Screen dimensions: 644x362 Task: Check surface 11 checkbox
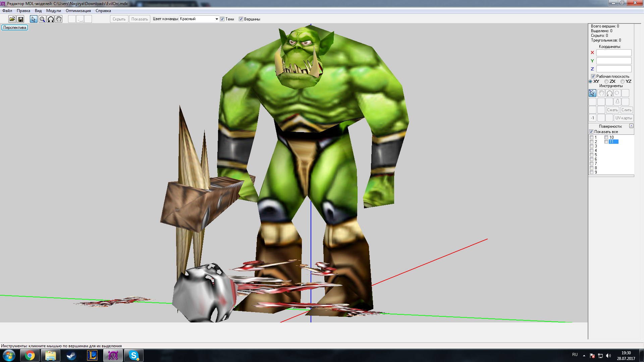coord(606,142)
